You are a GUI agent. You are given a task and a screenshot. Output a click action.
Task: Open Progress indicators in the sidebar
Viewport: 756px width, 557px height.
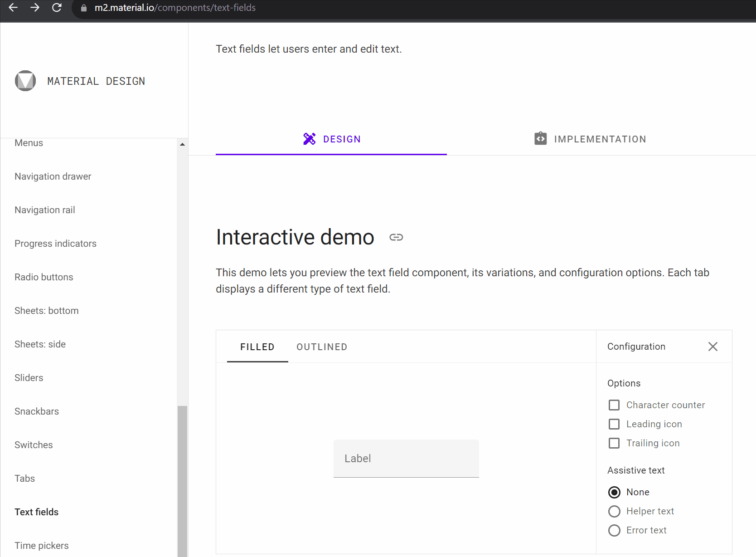[x=56, y=244]
